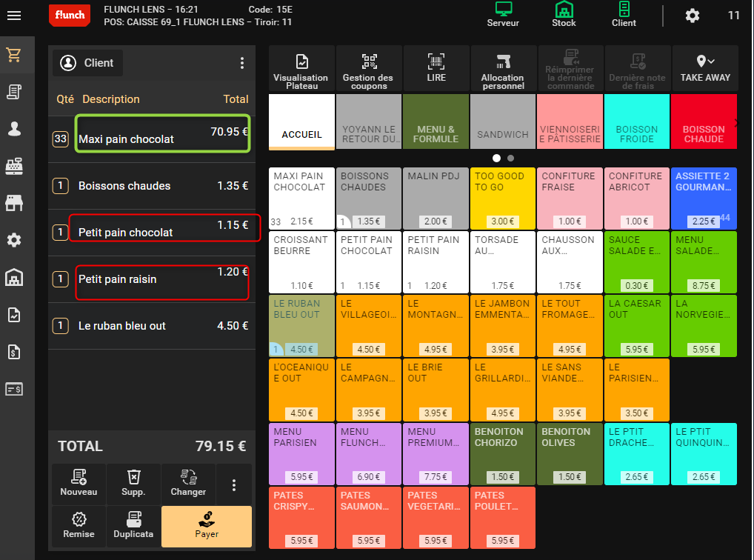Click the Changer button
This screenshot has width=754, height=560.
point(188,484)
